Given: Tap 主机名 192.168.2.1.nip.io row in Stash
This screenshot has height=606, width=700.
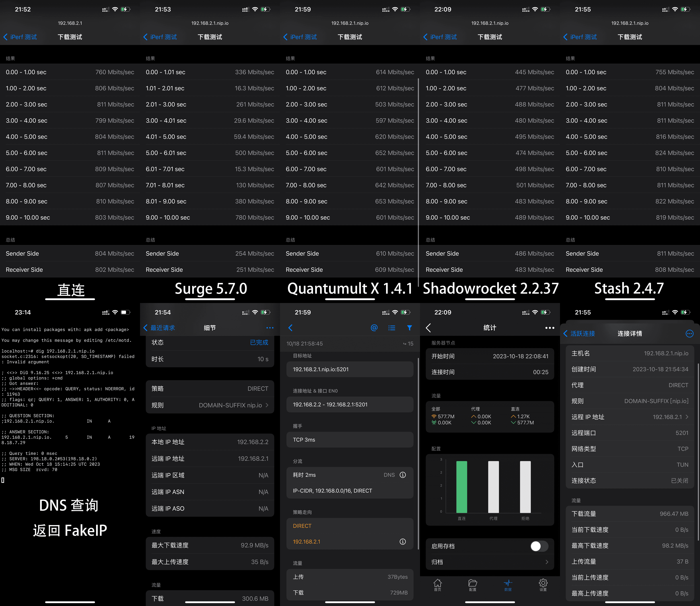Looking at the screenshot, I should click(630, 353).
